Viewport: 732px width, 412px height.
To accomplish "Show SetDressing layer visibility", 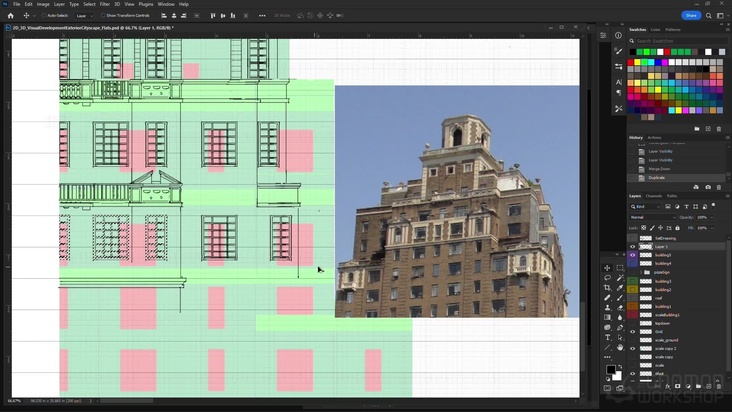I will click(x=633, y=238).
